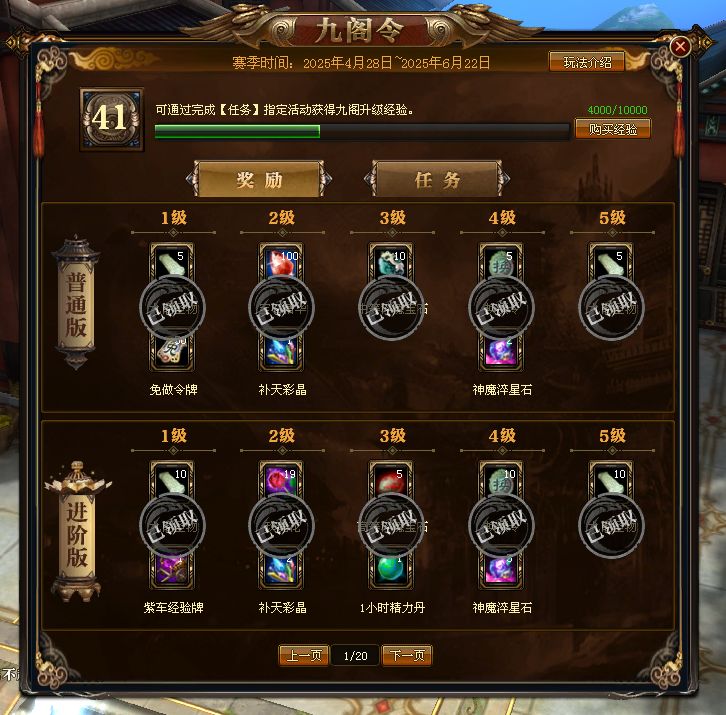Screen dimensions: 726x715
Task: Click the level 41 badge emblem
Action: [112, 119]
